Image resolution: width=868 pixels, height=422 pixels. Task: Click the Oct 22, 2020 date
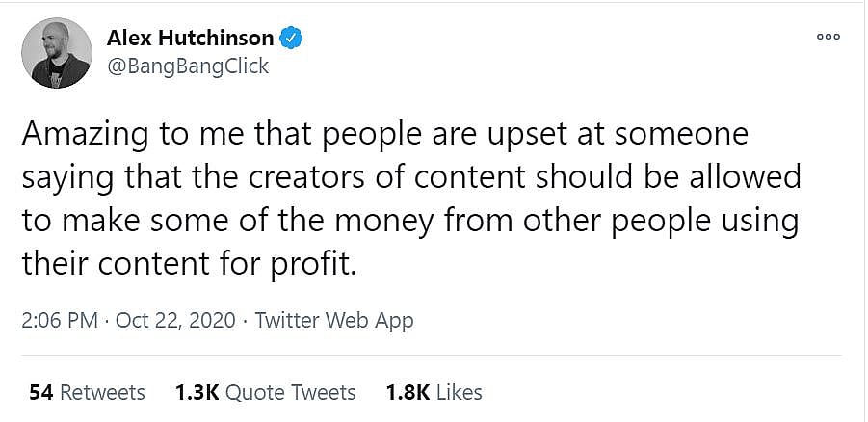pos(175,321)
